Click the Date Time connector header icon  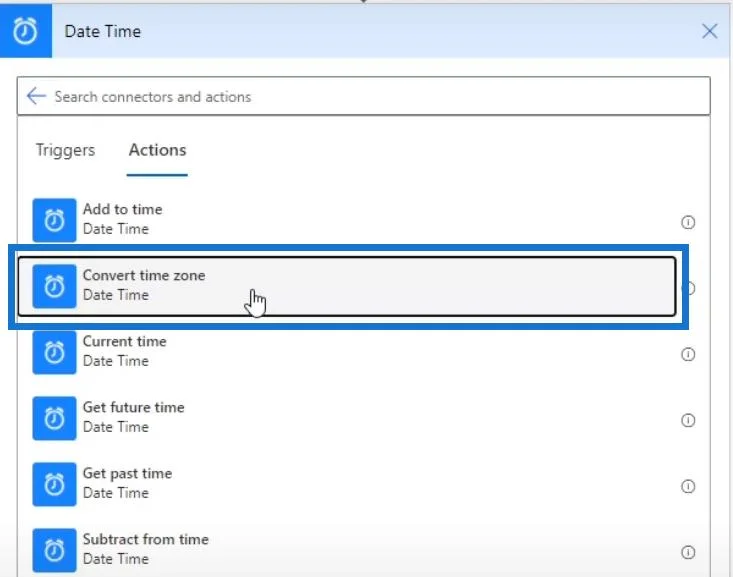click(x=26, y=31)
